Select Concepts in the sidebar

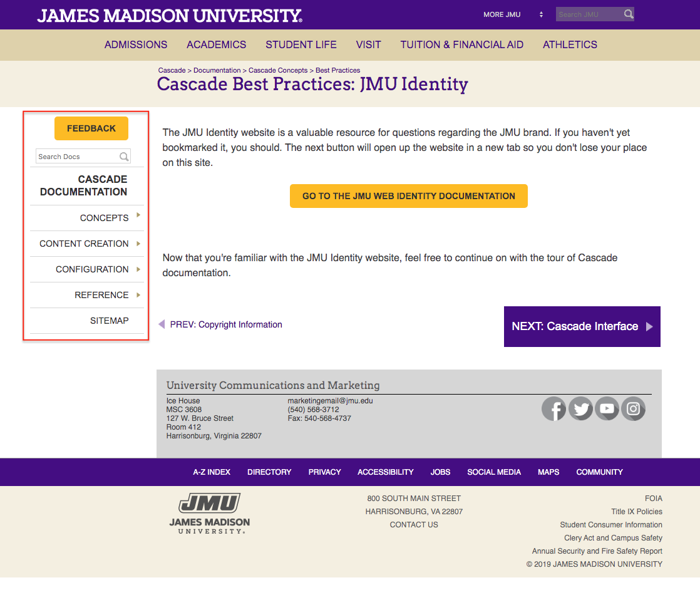point(104,218)
